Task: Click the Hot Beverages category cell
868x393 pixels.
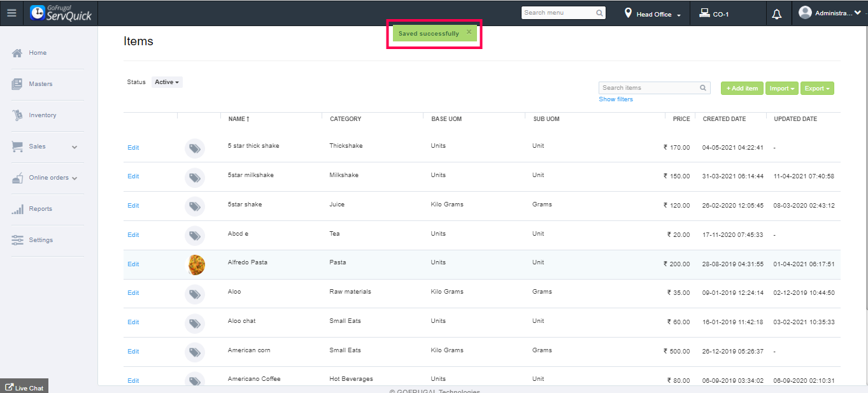Action: point(351,379)
